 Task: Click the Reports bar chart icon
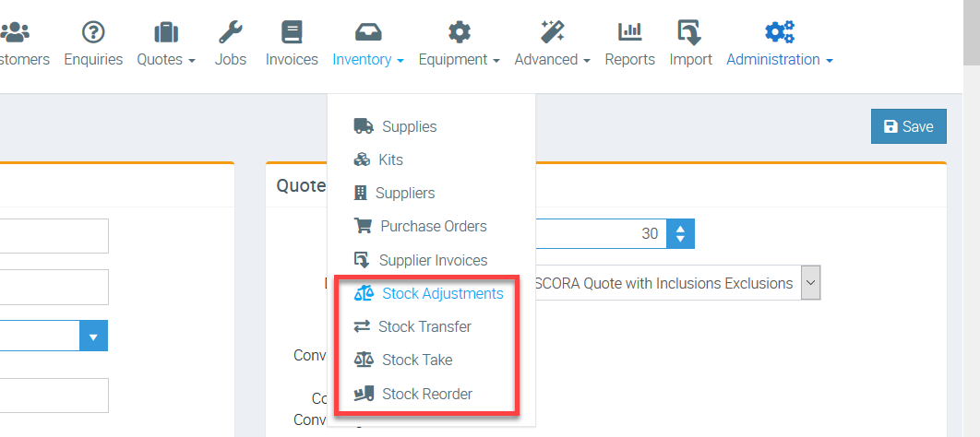630,32
